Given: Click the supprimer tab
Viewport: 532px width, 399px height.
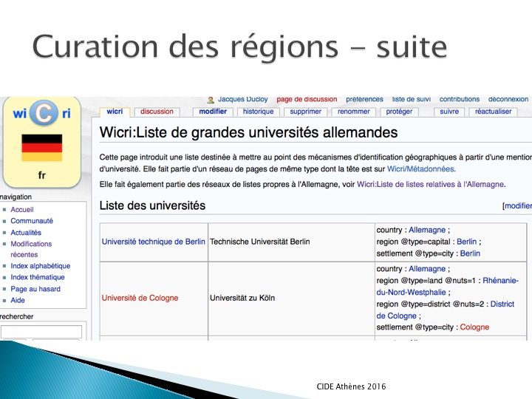Looking at the screenshot, I should (305, 112).
